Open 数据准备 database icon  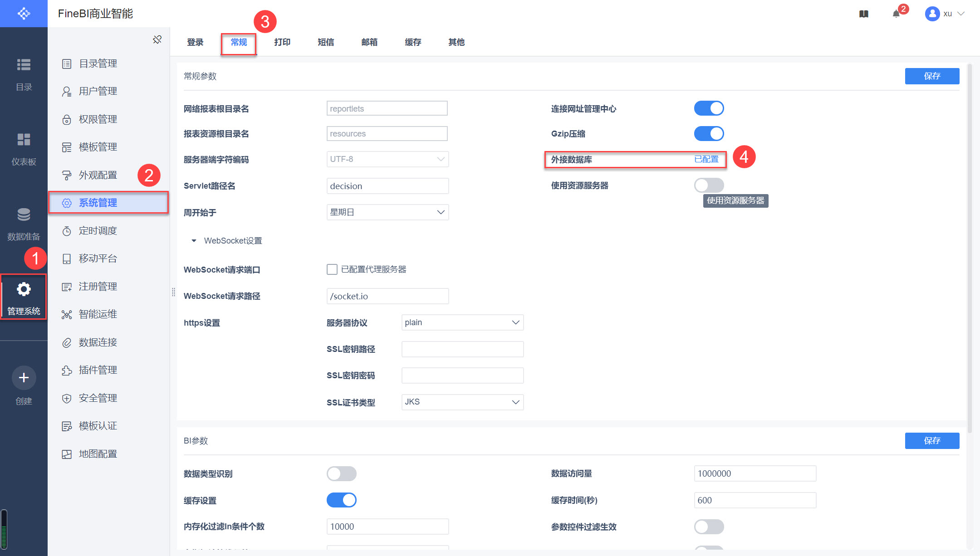(24, 215)
